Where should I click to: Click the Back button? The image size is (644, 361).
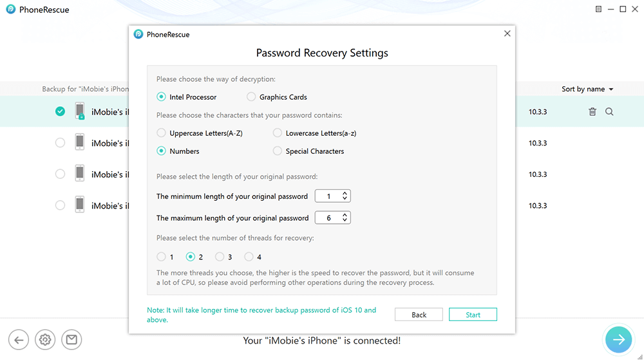click(x=419, y=315)
